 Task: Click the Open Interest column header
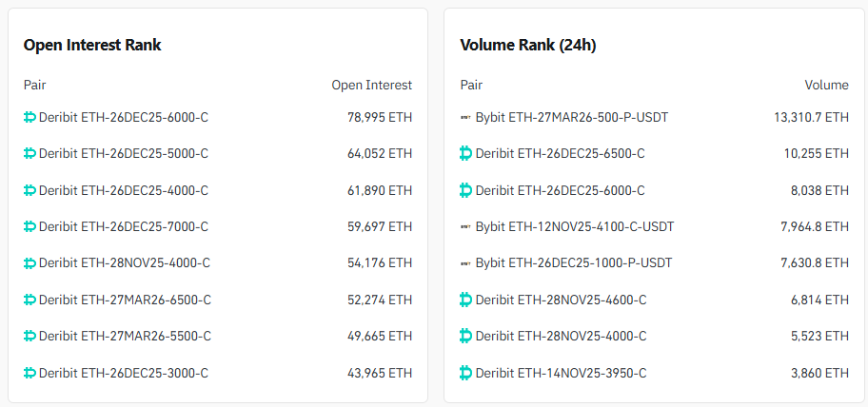point(371,85)
